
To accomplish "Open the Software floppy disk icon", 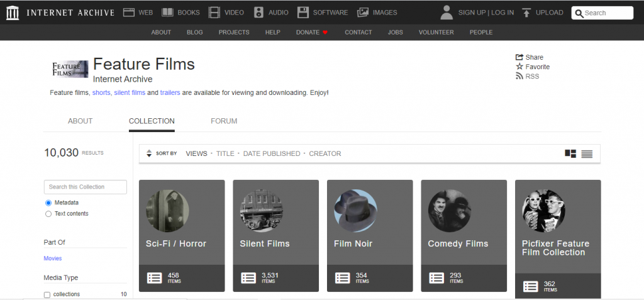I will click(x=303, y=13).
